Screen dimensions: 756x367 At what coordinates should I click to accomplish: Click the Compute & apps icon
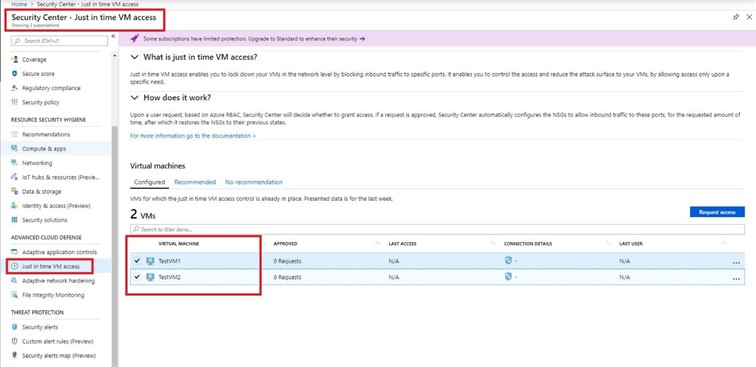14,149
